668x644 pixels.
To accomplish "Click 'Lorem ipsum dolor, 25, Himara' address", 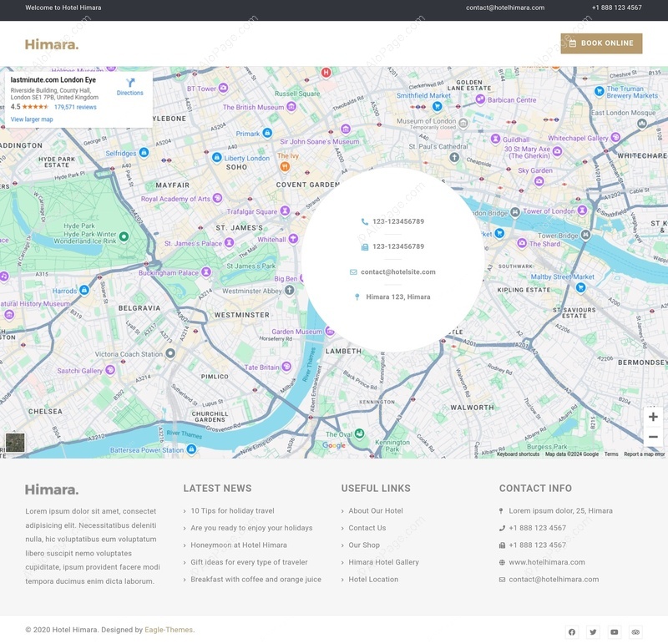I will (x=560, y=510).
